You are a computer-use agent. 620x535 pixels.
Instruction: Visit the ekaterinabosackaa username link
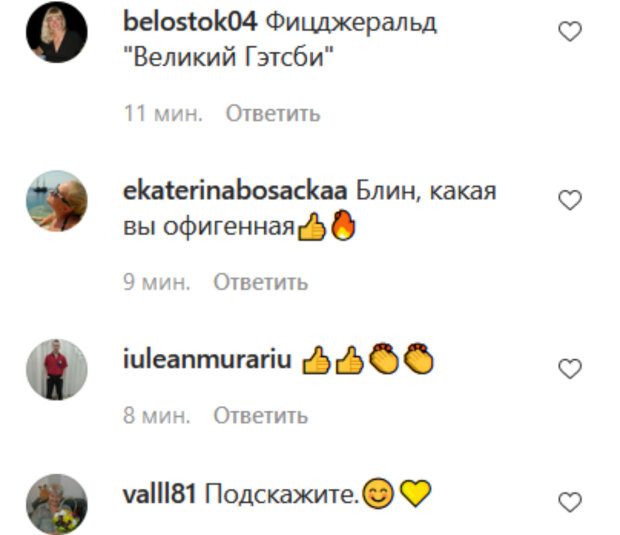[x=235, y=191]
